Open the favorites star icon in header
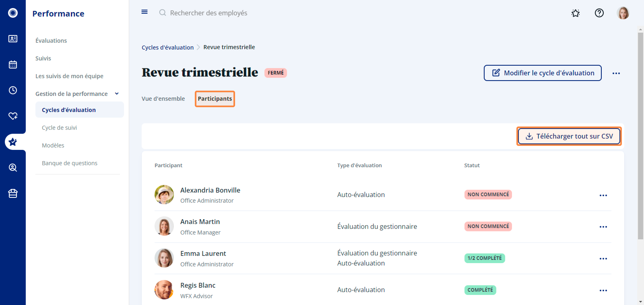The height and width of the screenshot is (305, 644). click(576, 13)
